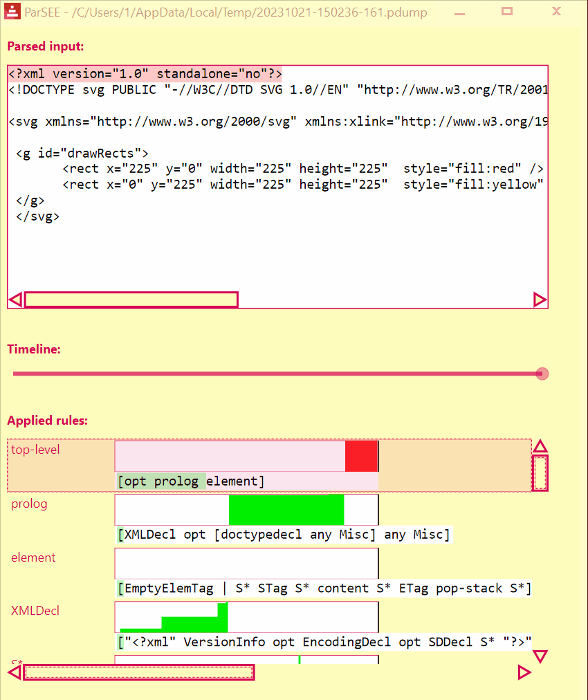Screen dimensions: 588x700
Task: Click the '[EmptyElemTag | S* STag S* content...' definition
Action: 324,589
